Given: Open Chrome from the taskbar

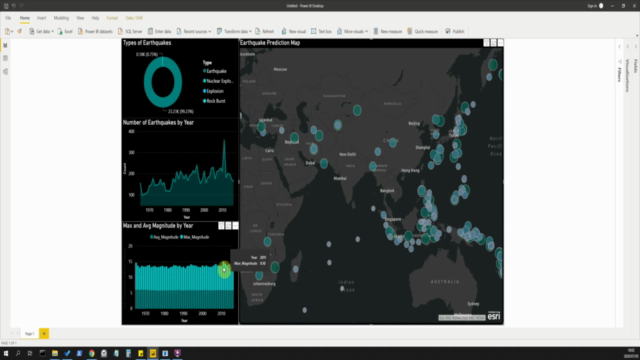Looking at the screenshot, I should [92, 353].
